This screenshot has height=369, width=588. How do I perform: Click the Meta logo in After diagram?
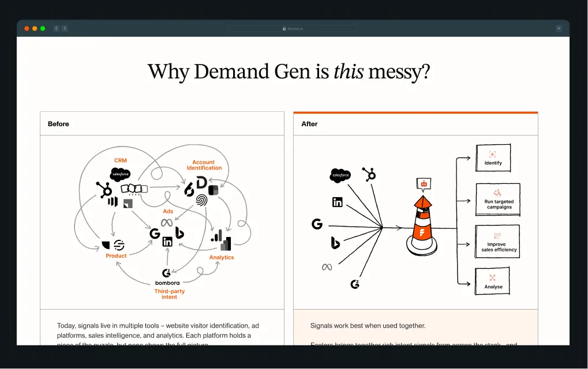point(327,267)
